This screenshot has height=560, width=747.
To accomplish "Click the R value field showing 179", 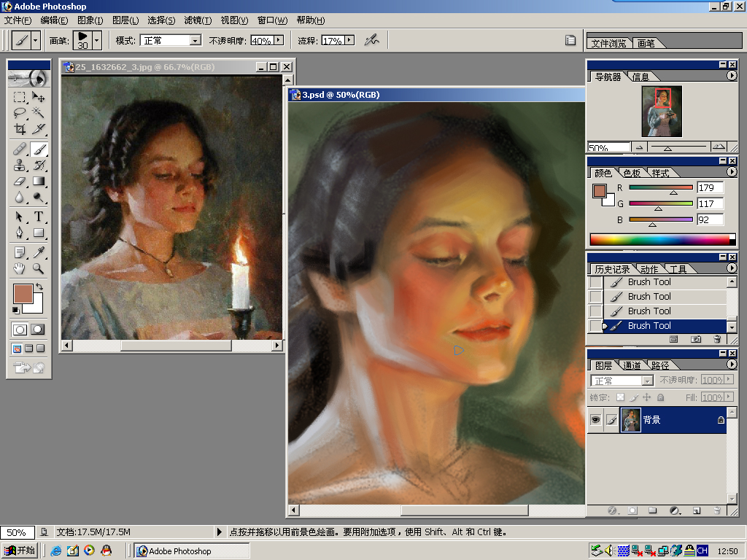I will point(710,187).
